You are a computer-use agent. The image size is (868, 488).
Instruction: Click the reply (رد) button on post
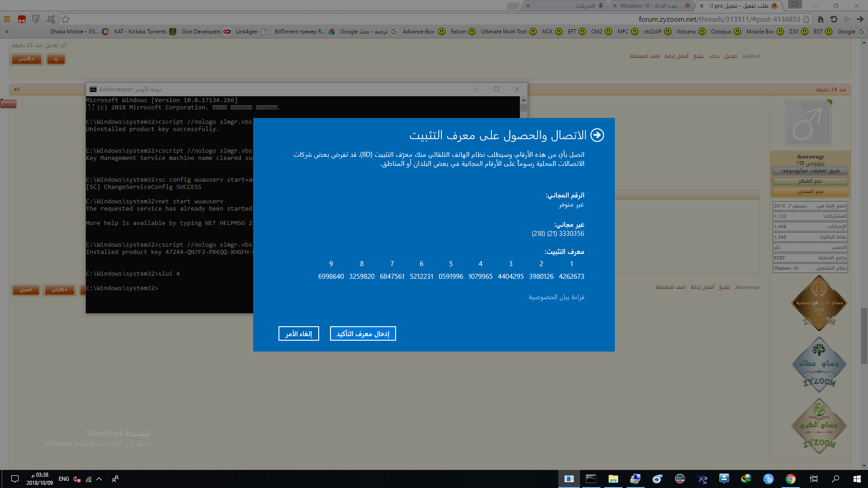click(x=56, y=59)
